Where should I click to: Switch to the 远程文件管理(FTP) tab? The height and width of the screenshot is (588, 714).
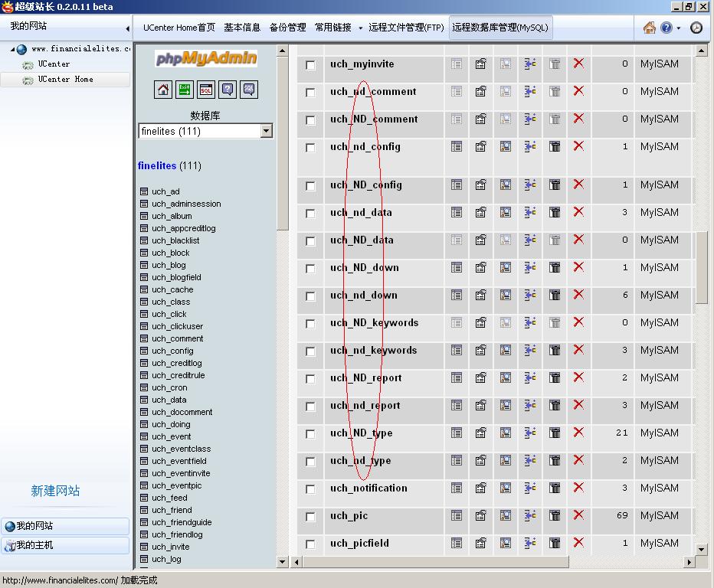[406, 28]
